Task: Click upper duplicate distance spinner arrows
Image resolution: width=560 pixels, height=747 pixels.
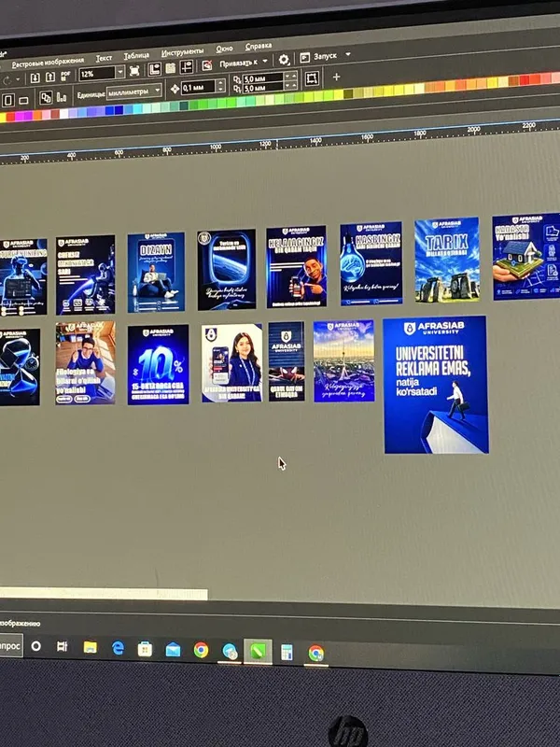Action: click(x=291, y=77)
